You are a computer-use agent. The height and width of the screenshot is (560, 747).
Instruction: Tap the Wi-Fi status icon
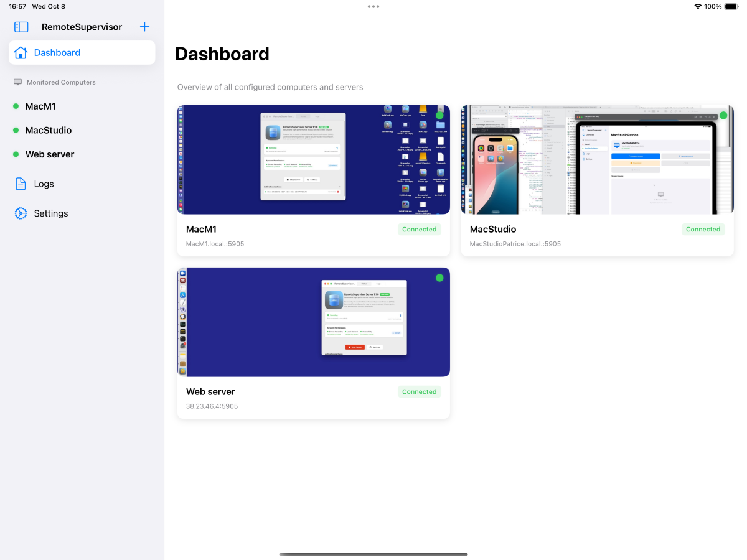(x=698, y=7)
